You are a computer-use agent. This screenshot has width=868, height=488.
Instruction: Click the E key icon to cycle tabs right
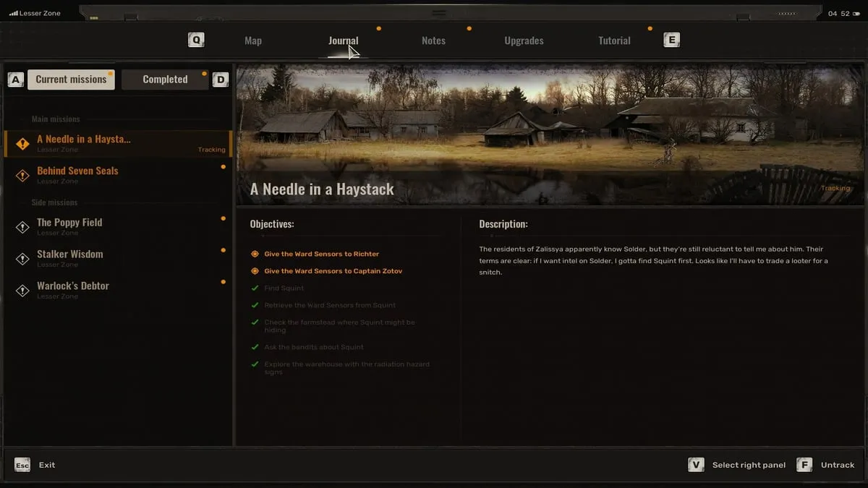671,40
